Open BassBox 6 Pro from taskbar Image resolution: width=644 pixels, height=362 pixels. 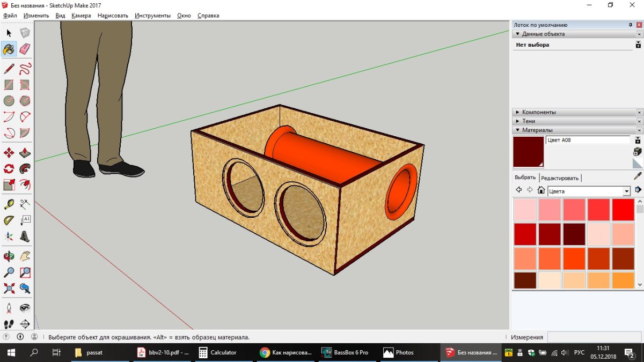(345, 352)
